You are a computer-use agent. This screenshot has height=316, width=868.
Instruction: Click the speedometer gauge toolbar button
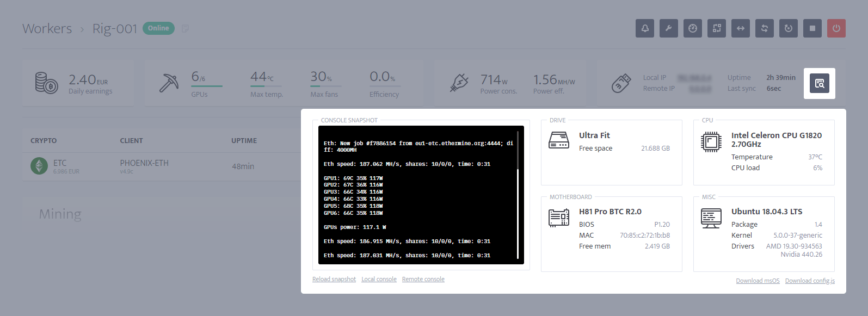(x=693, y=28)
